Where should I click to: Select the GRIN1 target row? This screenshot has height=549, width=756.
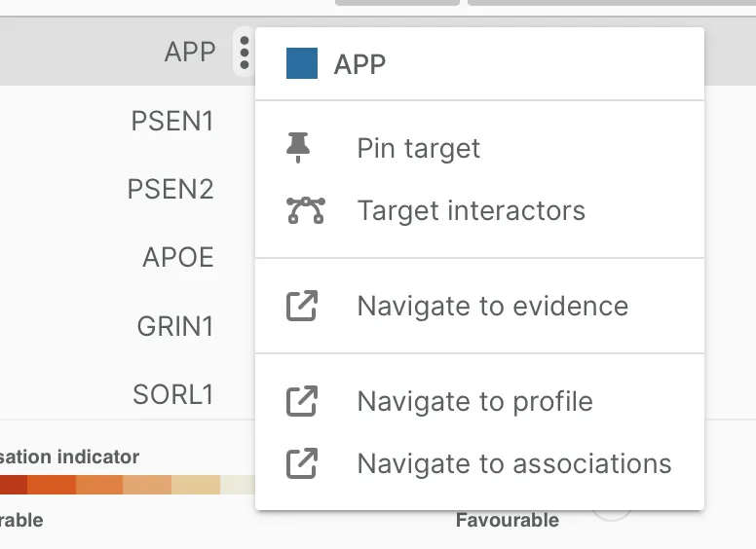click(175, 326)
